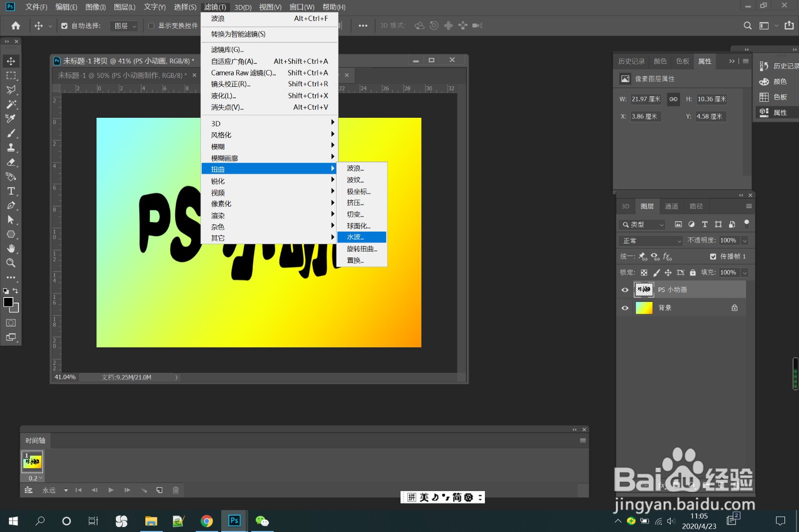Screen dimensions: 799x532
Task: Click the Home icon in options bar
Action: tap(16, 25)
